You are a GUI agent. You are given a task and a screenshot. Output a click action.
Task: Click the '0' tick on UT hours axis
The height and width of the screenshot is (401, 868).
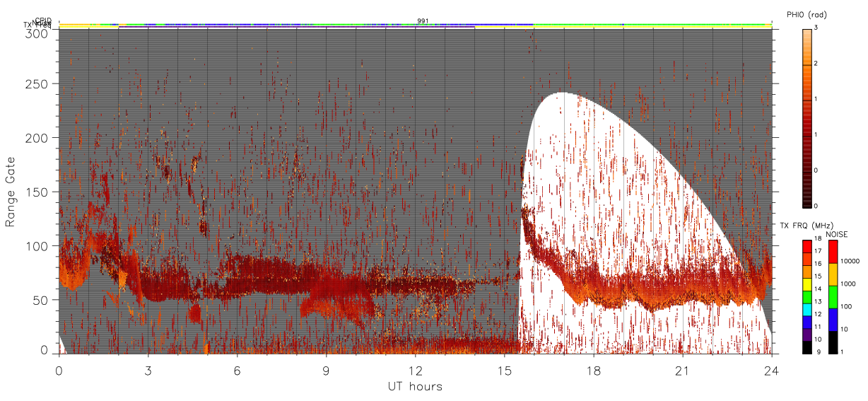click(59, 370)
